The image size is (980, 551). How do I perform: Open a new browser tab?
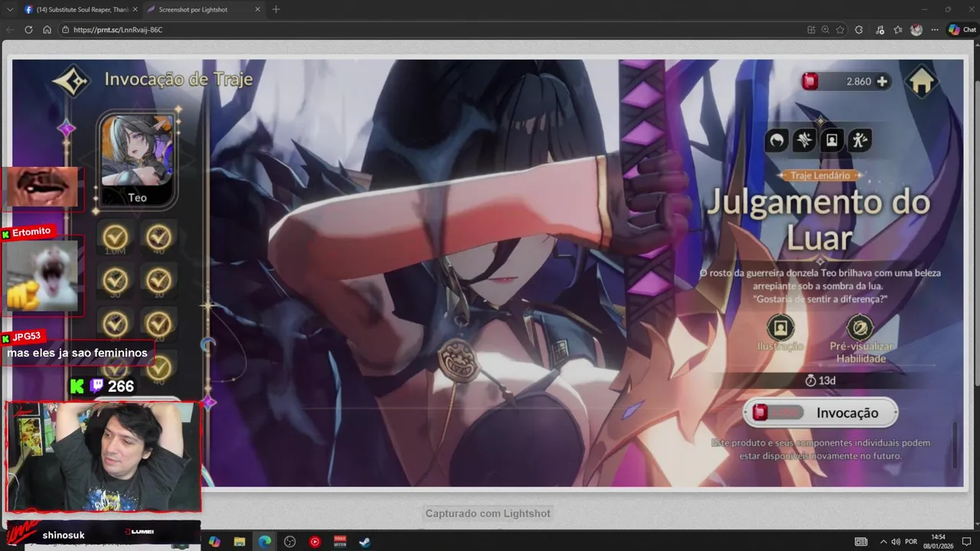[x=276, y=9]
